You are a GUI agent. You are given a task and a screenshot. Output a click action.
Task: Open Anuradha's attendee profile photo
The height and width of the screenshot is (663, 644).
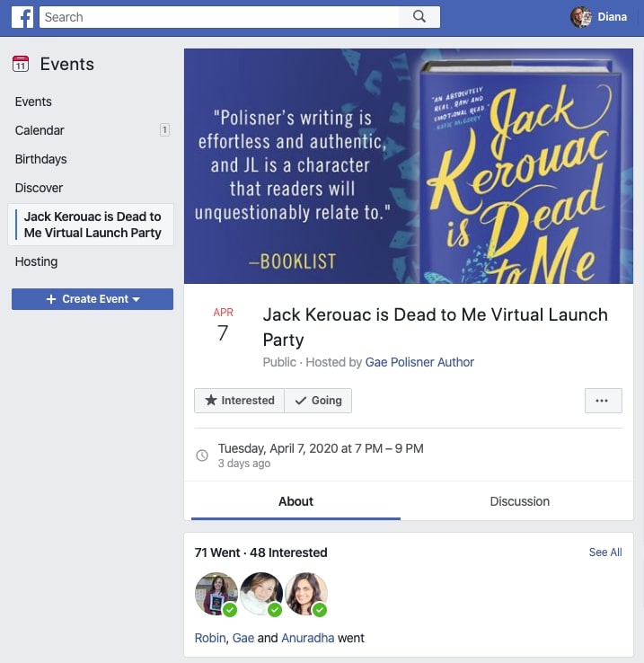pos(306,594)
